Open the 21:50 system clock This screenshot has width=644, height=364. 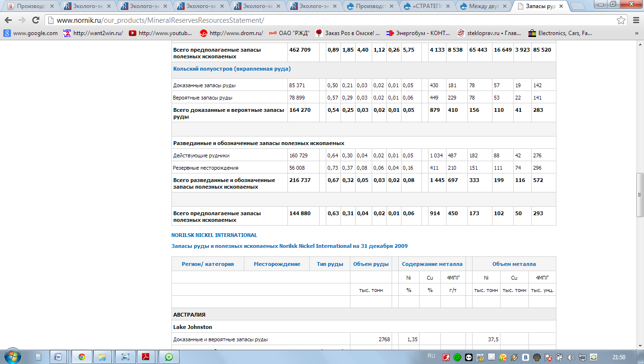pyautogui.click(x=619, y=357)
